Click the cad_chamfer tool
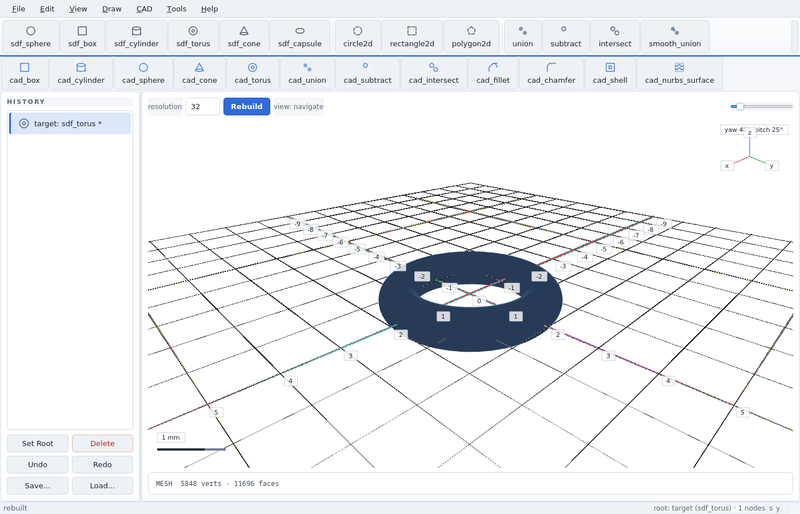800x514 pixels. pos(551,74)
